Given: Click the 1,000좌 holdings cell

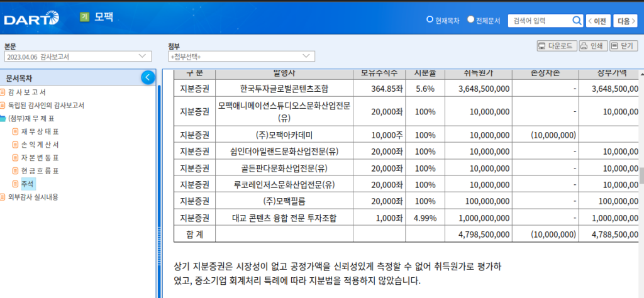Looking at the screenshot, I should [x=379, y=218].
